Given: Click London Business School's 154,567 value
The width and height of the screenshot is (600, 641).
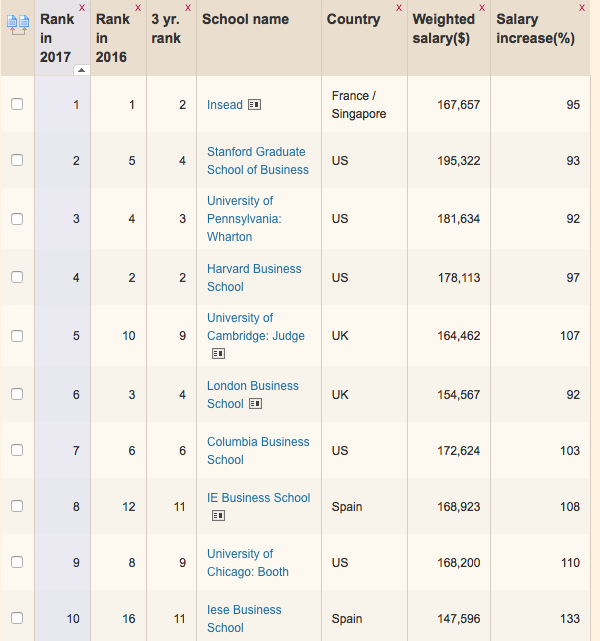Looking at the screenshot, I should click(x=459, y=394).
